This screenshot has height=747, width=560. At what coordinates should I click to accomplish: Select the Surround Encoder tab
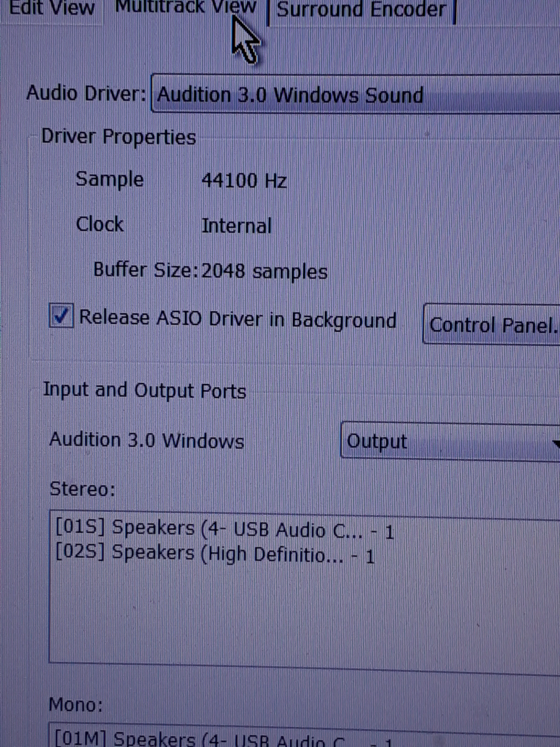361,9
